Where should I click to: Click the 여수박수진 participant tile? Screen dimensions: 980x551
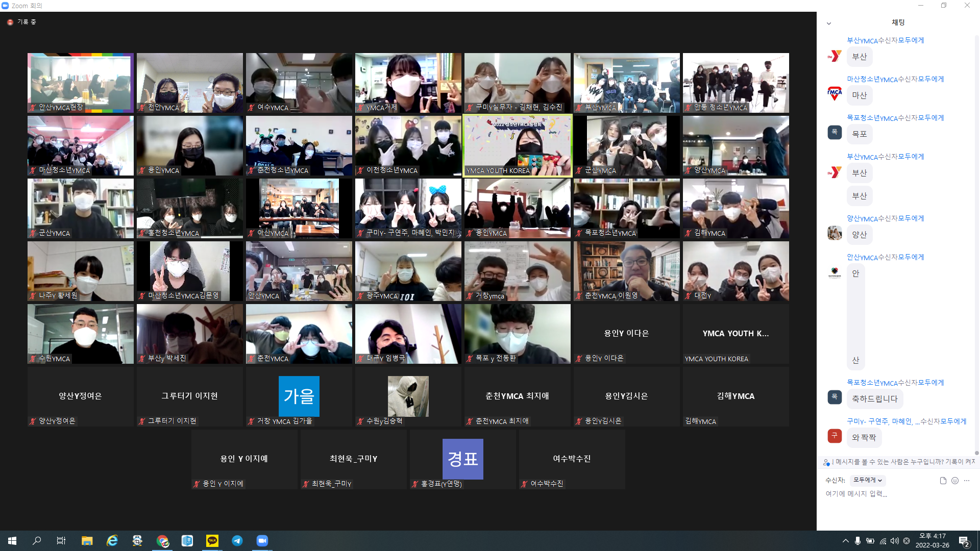(572, 459)
